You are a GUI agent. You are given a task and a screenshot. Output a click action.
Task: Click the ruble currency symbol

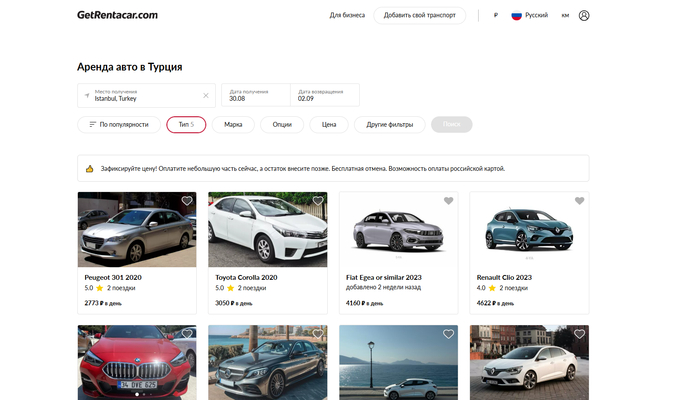(496, 15)
